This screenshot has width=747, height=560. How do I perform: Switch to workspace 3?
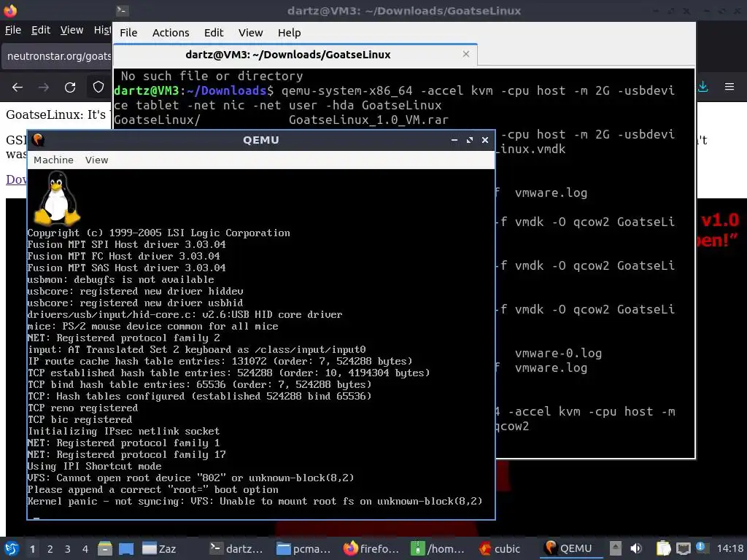(68, 549)
